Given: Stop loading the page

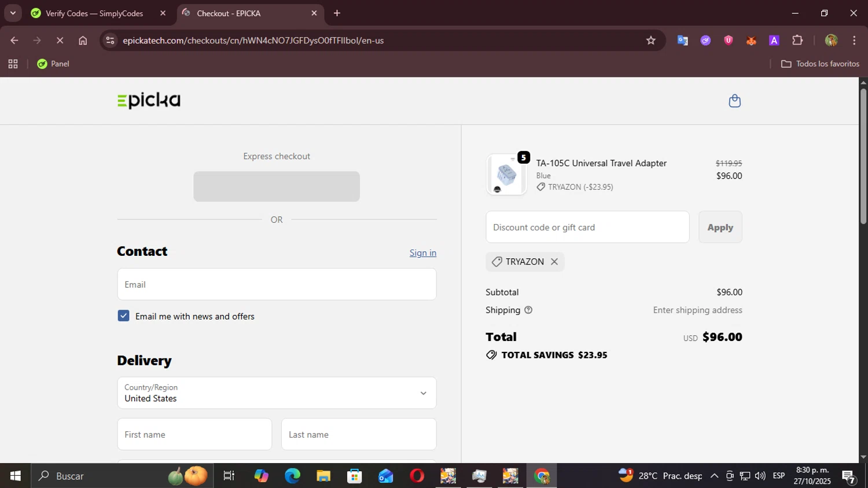Looking at the screenshot, I should coord(60,41).
